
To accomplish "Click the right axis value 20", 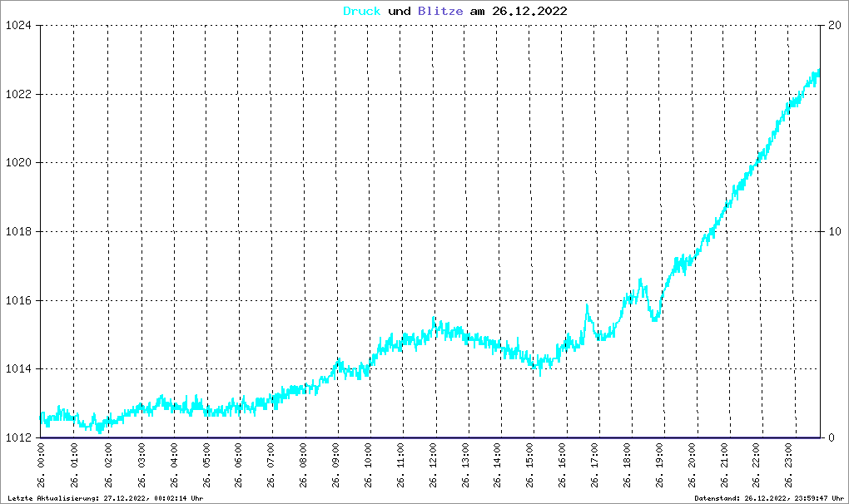I will click(835, 26).
